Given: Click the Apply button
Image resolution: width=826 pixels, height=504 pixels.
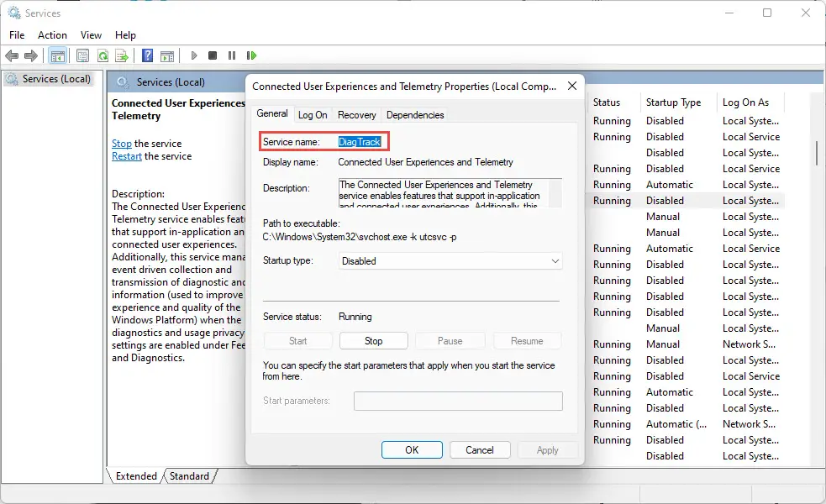Looking at the screenshot, I should point(547,449).
